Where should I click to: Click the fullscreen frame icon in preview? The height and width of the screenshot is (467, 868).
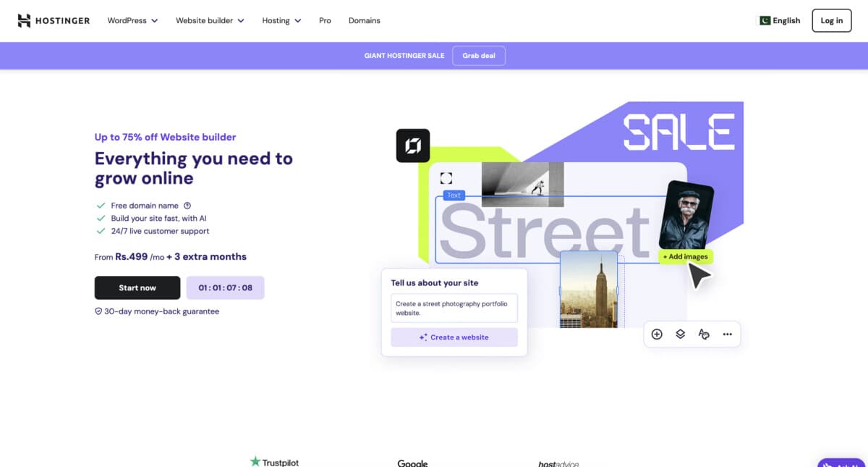[446, 178]
